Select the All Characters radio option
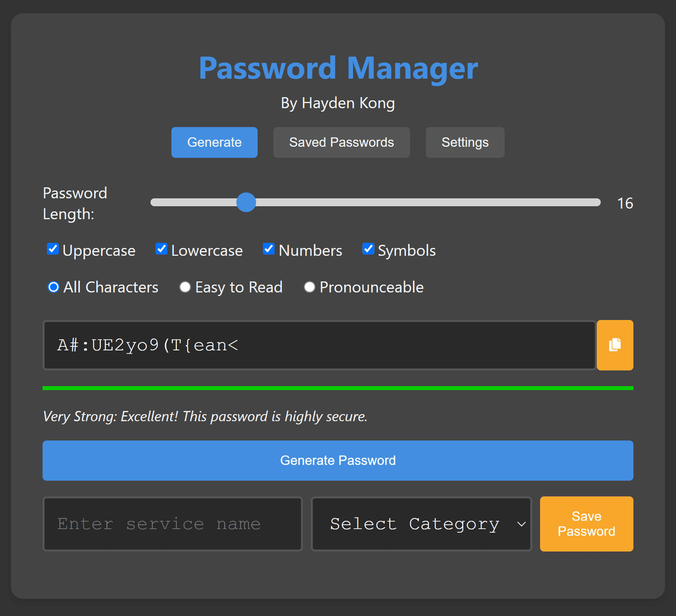Viewport: 676px width, 616px height. pyautogui.click(x=53, y=287)
